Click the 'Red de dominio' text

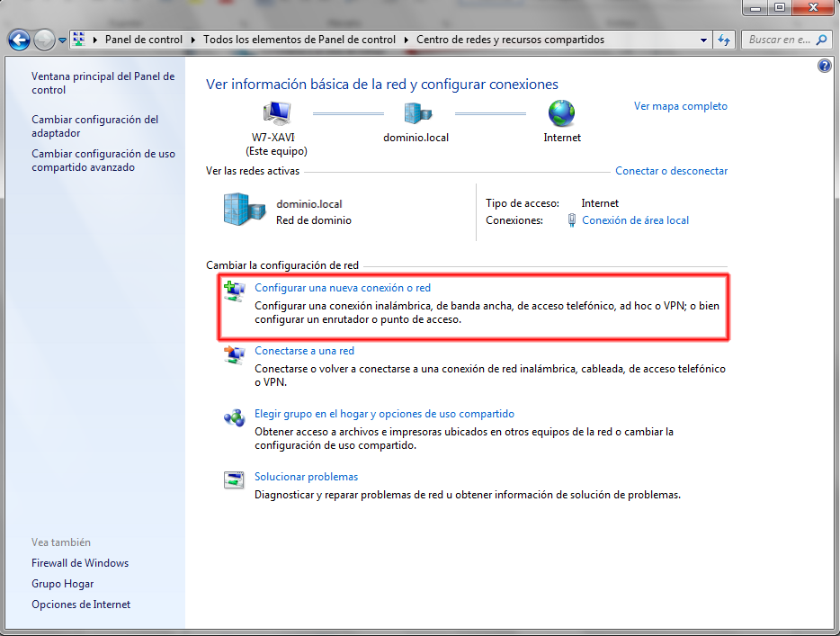coord(313,220)
